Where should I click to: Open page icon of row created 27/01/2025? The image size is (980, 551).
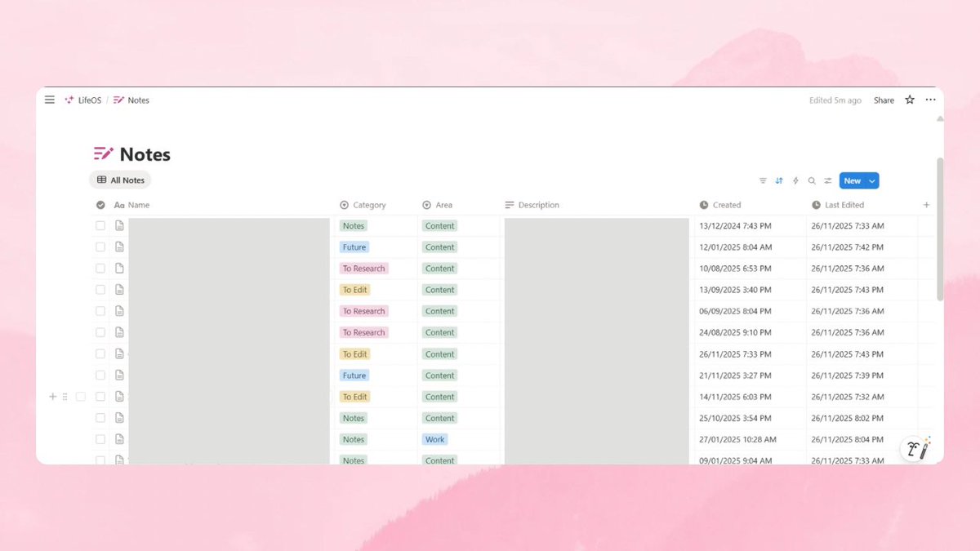119,439
